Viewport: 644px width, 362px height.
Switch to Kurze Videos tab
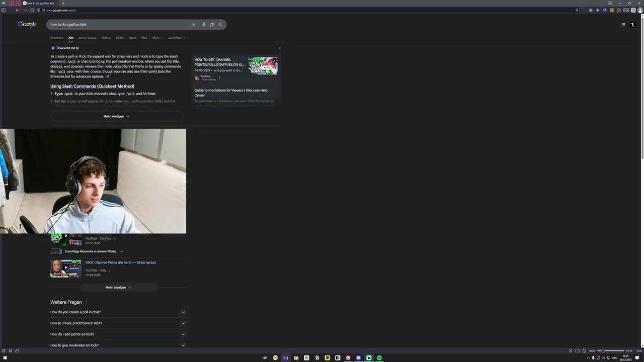click(88, 38)
